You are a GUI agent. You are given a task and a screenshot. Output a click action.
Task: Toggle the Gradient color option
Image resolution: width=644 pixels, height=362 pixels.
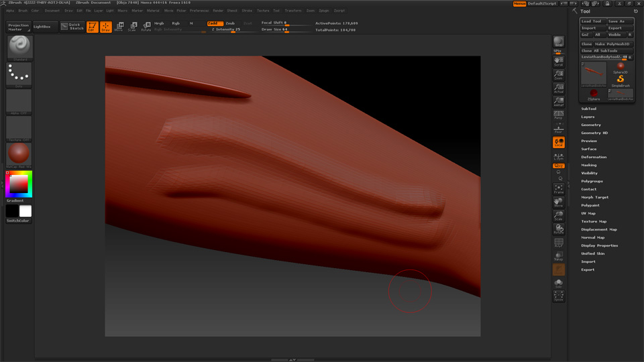[x=15, y=200]
